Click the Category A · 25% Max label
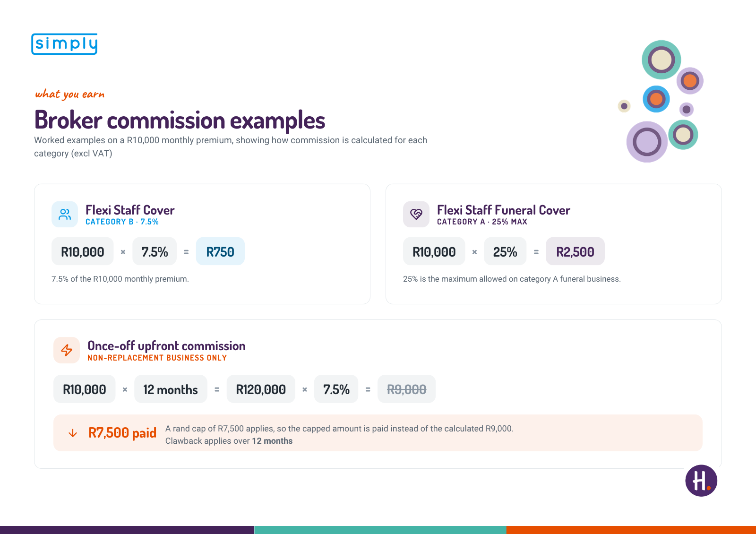The image size is (756, 534). pyautogui.click(x=482, y=222)
